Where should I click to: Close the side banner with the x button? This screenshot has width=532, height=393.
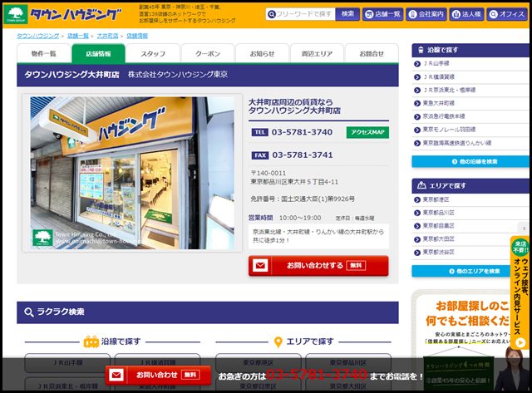pyautogui.click(x=524, y=228)
